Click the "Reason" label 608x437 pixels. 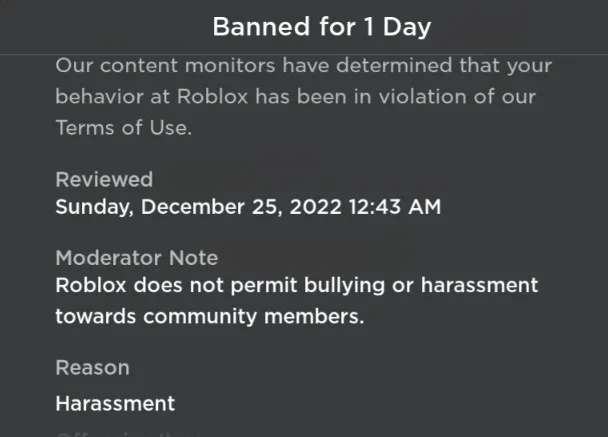[x=92, y=367]
